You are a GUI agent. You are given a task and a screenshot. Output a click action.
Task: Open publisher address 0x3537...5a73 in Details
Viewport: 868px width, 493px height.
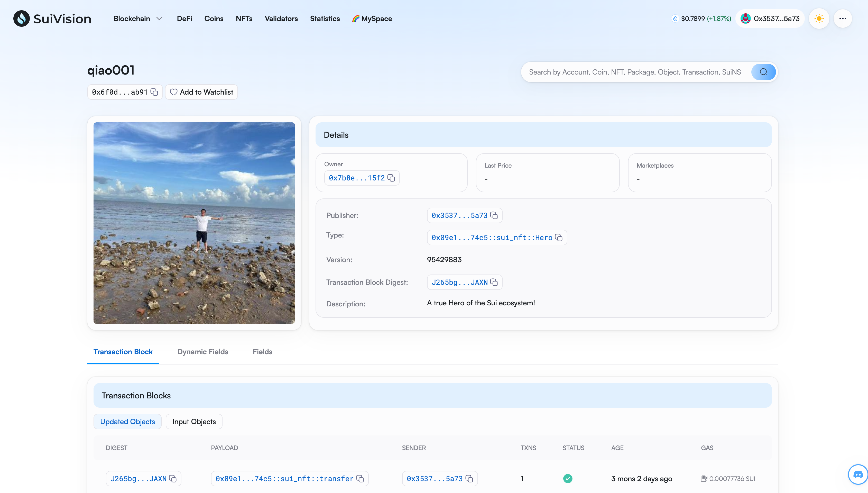point(459,216)
